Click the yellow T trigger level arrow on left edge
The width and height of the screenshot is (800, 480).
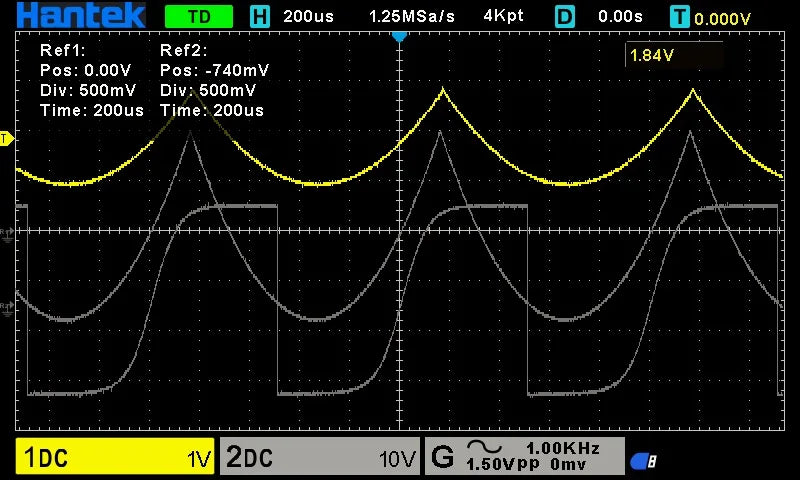point(6,138)
